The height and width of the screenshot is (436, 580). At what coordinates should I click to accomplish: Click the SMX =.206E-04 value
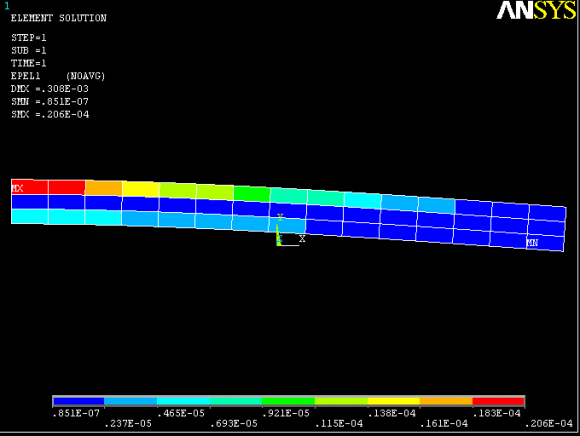pos(50,114)
